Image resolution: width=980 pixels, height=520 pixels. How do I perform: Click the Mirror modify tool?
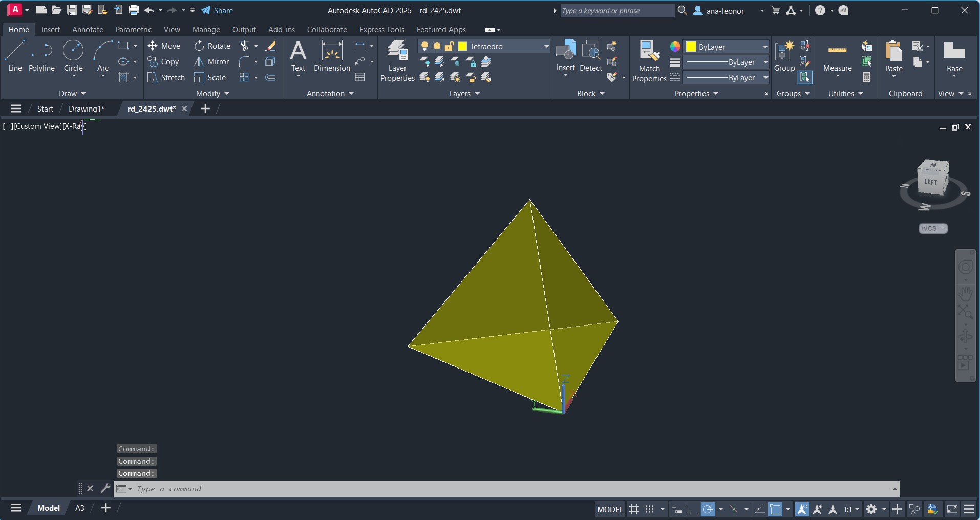[212, 62]
